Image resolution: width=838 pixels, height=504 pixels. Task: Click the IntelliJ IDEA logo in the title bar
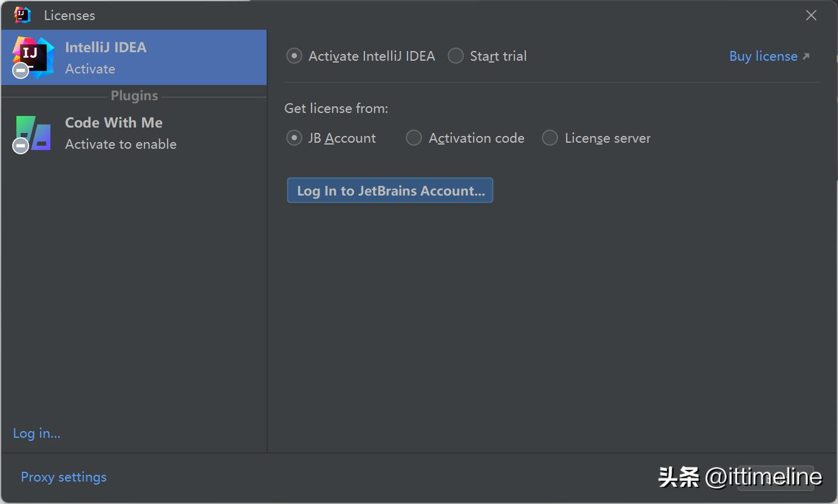[x=22, y=15]
